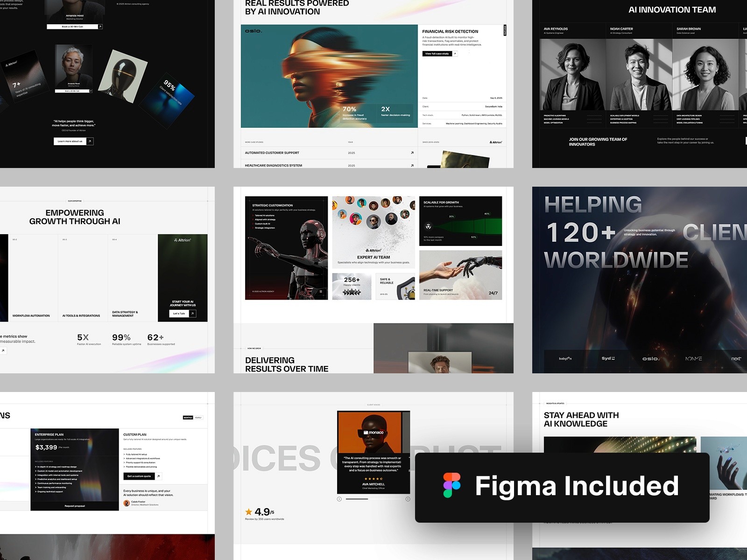Click the arrow icon beside Get a custom quote

tap(159, 476)
